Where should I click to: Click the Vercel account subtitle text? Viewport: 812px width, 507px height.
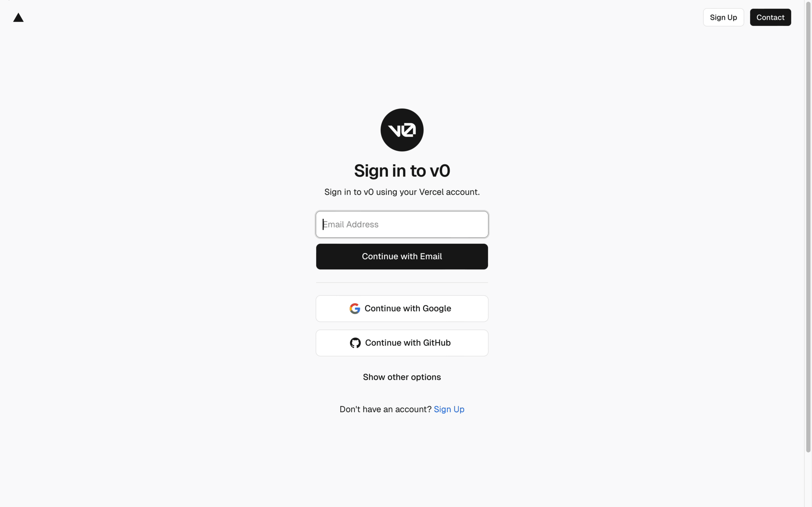(x=402, y=192)
